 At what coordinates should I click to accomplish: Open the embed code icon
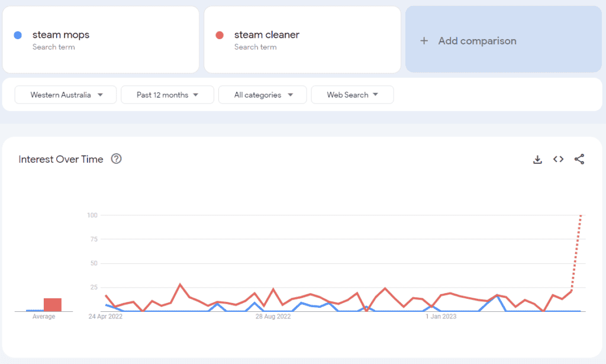tap(558, 159)
